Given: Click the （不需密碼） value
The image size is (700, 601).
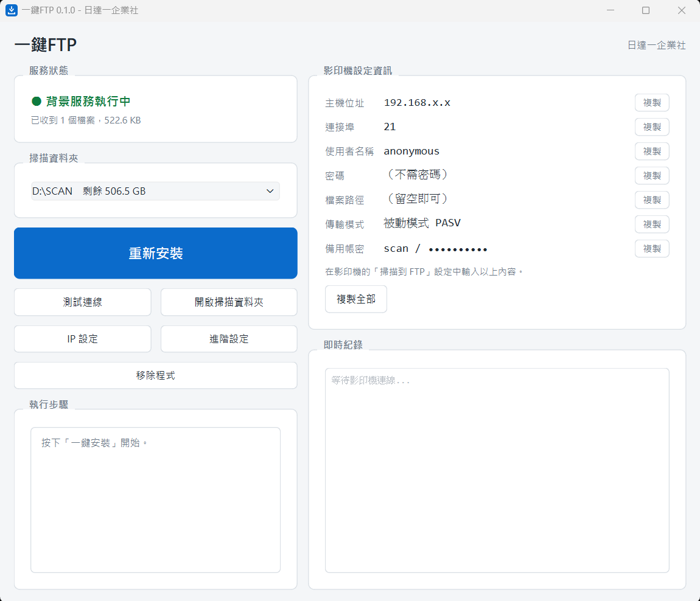Looking at the screenshot, I should [x=418, y=174].
